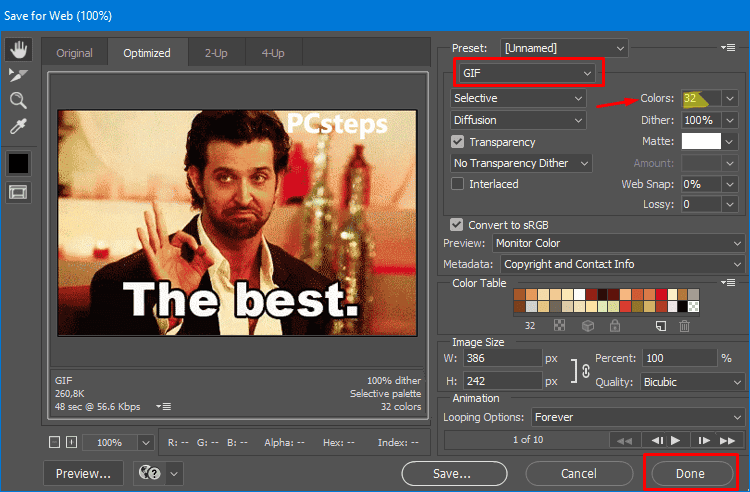
Task: Switch to the Original tab
Action: click(x=75, y=53)
